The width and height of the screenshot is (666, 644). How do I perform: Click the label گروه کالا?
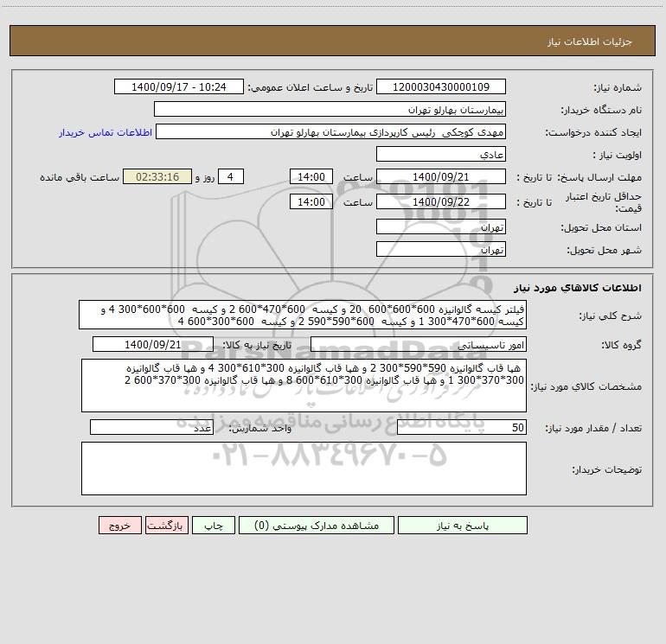point(621,345)
